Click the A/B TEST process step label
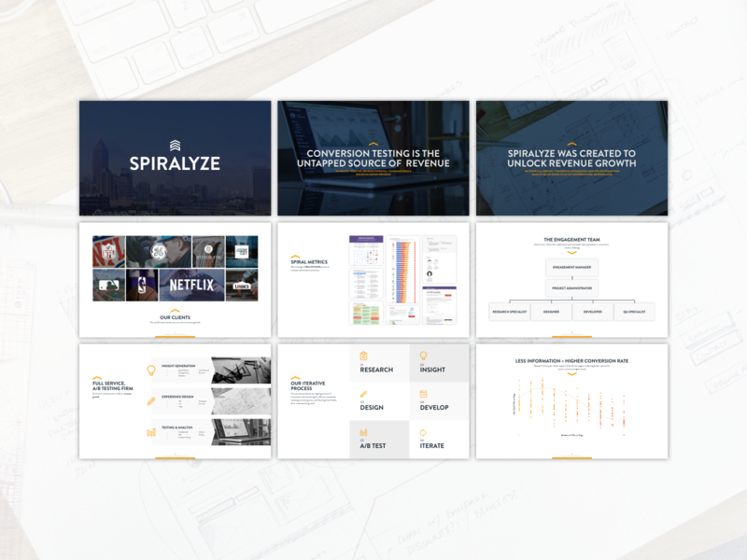This screenshot has height=560, width=747. click(x=373, y=446)
